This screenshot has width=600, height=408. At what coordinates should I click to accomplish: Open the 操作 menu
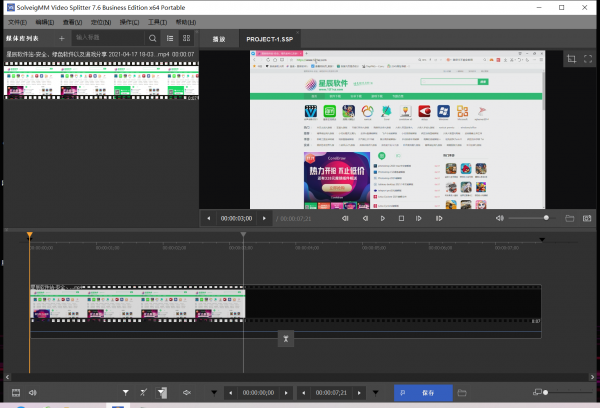[129, 22]
